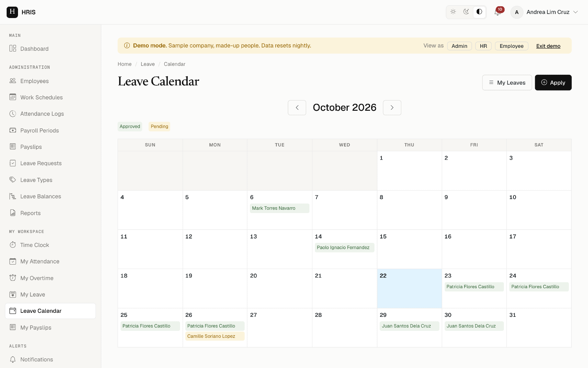View as HR role
The width and height of the screenshot is (588, 368).
(483, 46)
